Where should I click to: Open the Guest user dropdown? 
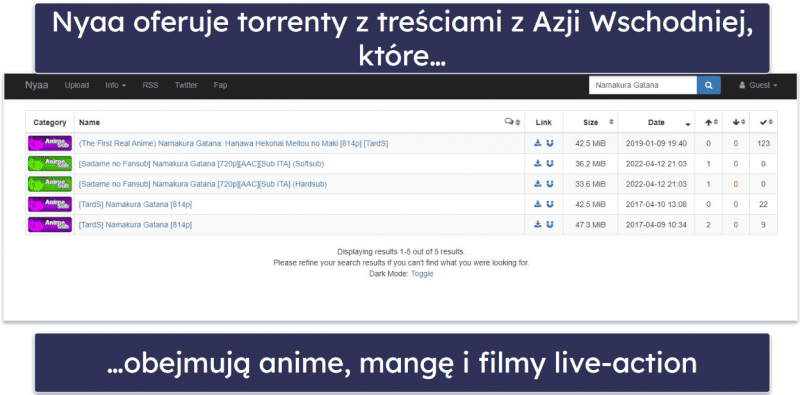pyautogui.click(x=758, y=85)
